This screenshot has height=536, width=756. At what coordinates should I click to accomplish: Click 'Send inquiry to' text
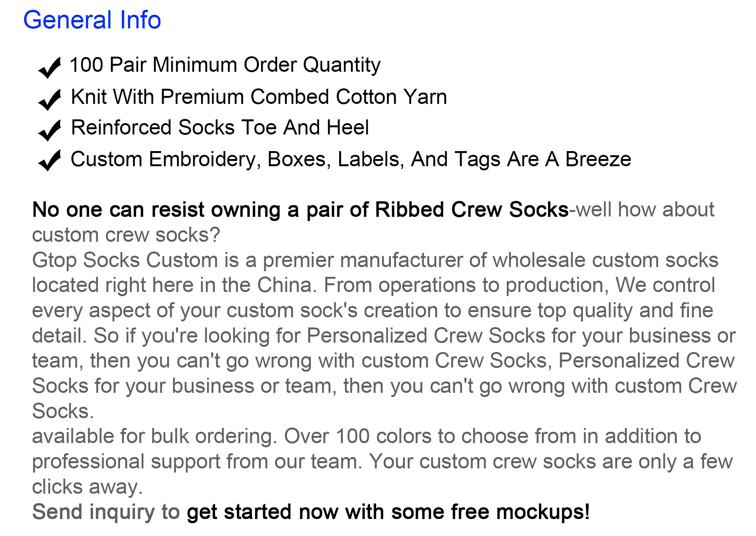(106, 512)
